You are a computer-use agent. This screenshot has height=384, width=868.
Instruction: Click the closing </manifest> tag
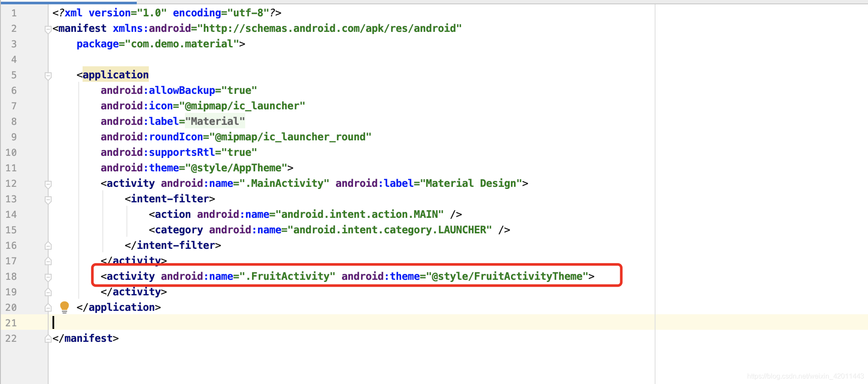coord(86,338)
